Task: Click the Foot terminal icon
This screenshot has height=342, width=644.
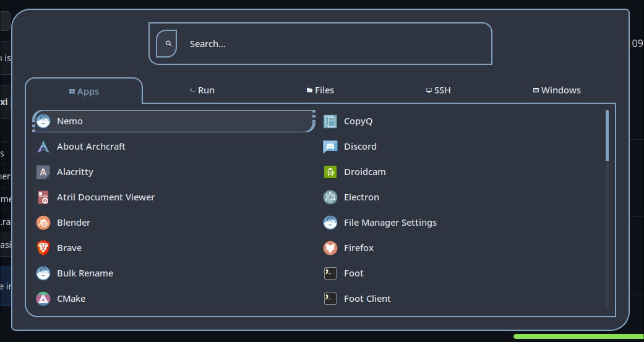Action: (x=330, y=273)
